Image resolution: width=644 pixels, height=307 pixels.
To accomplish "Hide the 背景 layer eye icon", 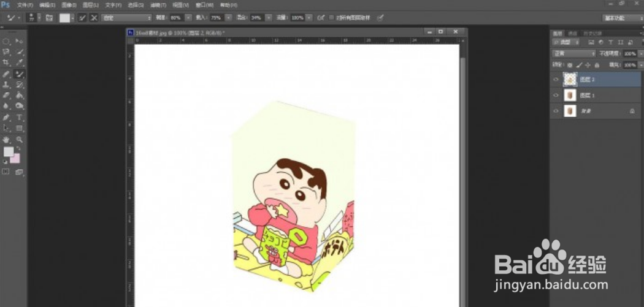I will (556, 111).
